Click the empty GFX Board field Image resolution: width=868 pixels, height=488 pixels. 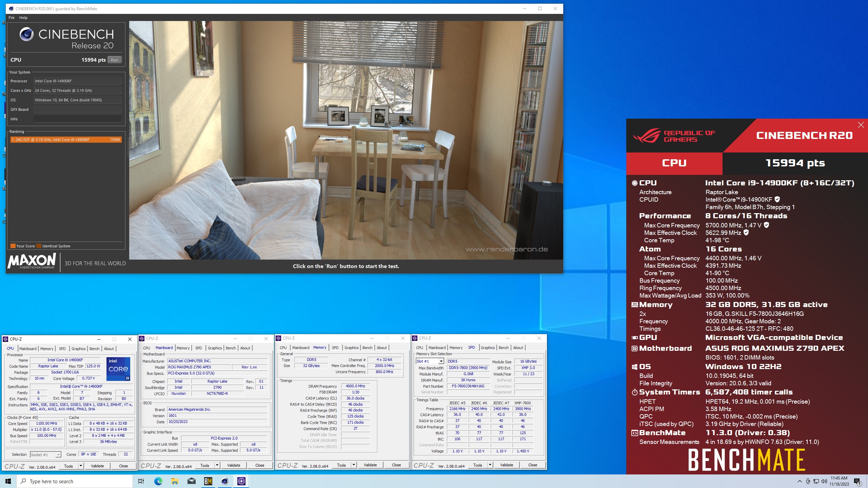tap(77, 109)
